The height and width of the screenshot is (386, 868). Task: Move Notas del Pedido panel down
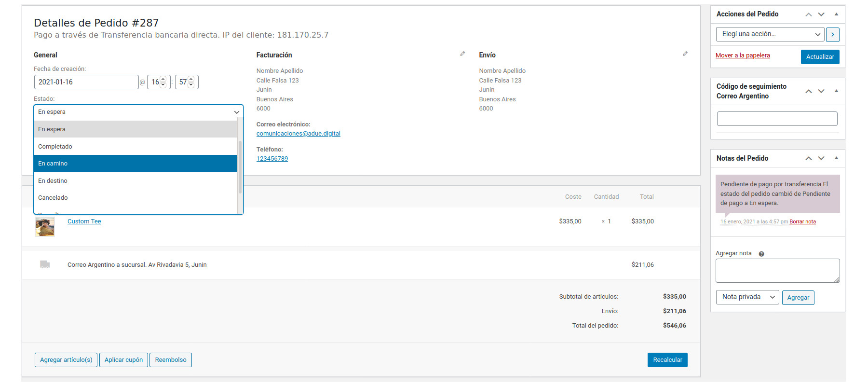pos(821,158)
